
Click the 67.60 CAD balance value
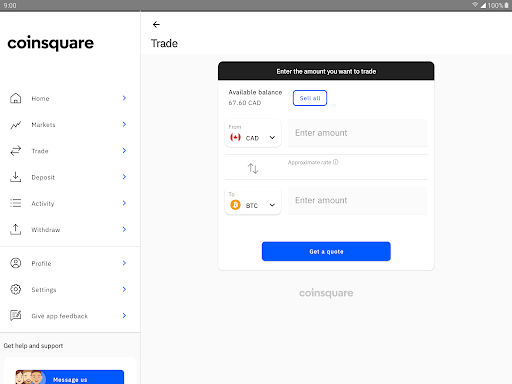(245, 103)
